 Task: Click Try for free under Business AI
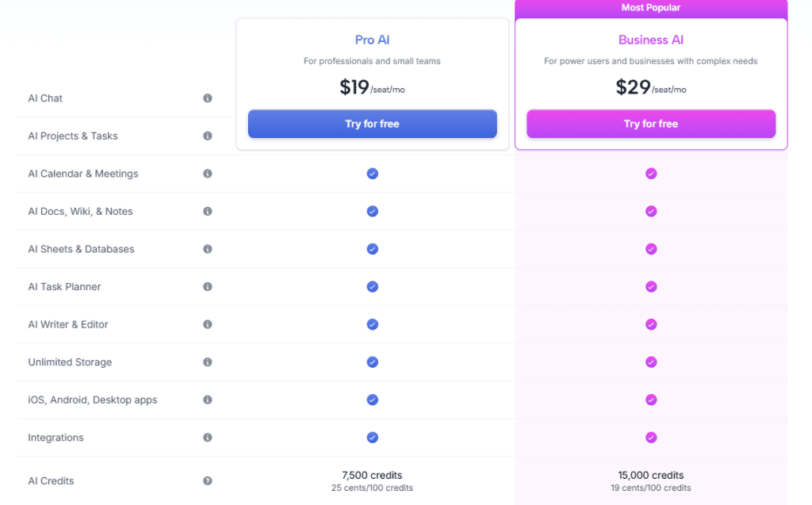[x=651, y=124]
